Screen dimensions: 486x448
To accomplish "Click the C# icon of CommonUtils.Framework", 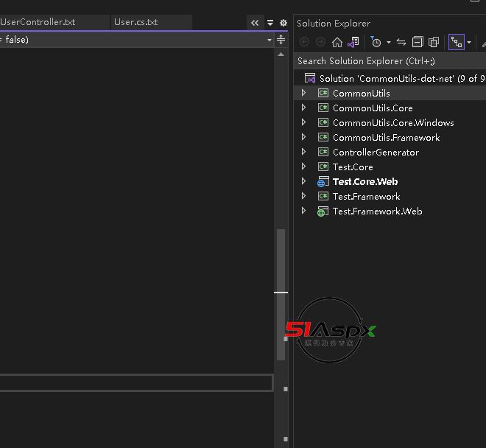I will click(x=323, y=137).
